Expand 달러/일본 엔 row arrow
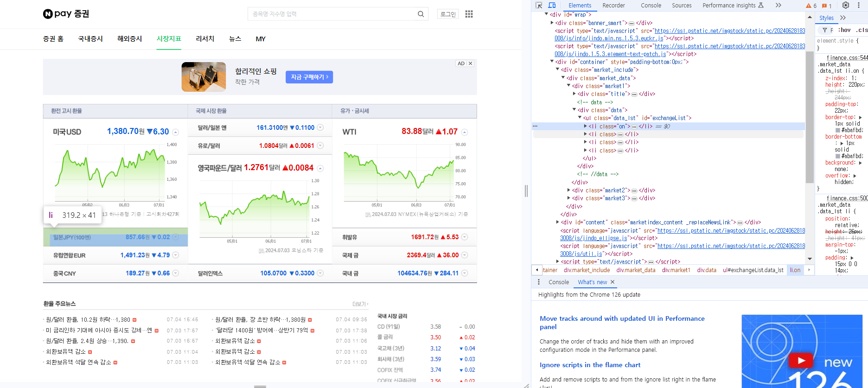 pos(320,127)
